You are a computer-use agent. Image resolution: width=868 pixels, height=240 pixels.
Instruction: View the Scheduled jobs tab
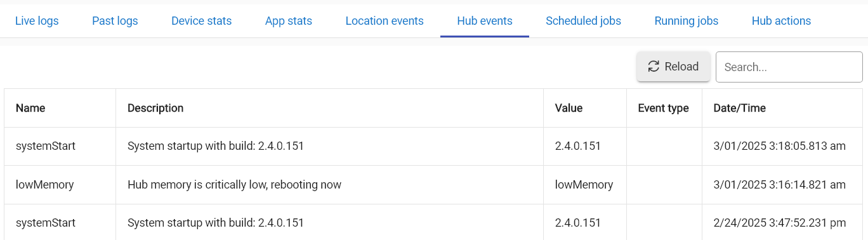pyautogui.click(x=584, y=21)
